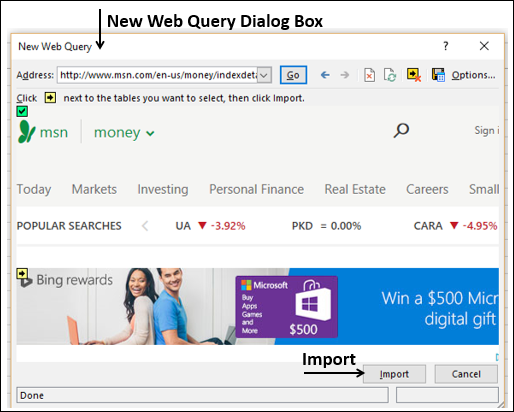Click the Go button
Image resolution: width=514 pixels, height=412 pixels.
tap(293, 75)
